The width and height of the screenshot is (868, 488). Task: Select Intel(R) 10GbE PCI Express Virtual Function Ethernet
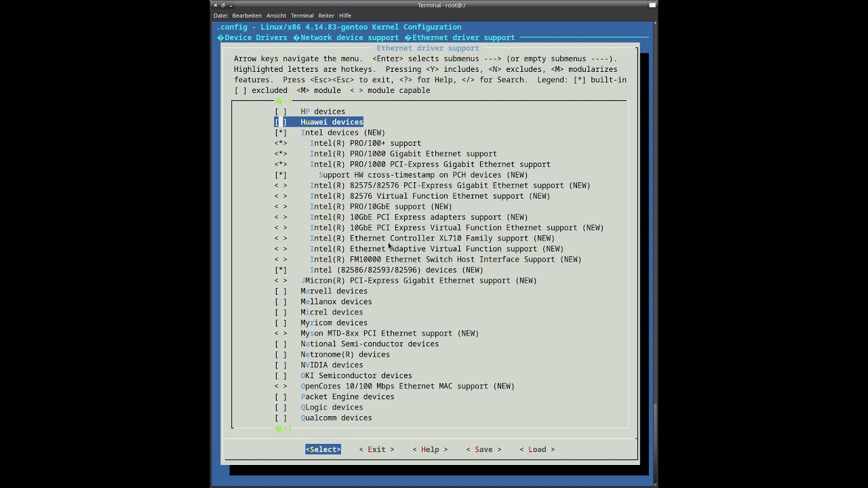[x=457, y=228]
